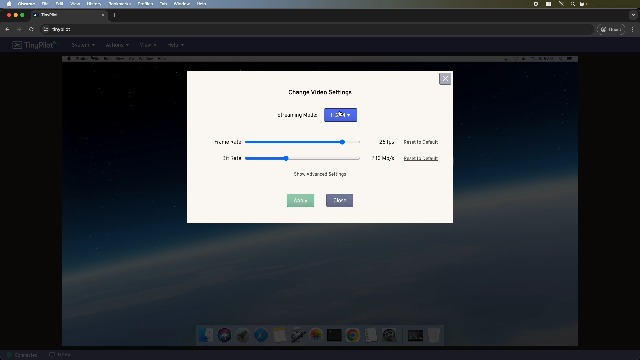Expand the Chrome tab search chevron
Screen dimensions: 640x360
click(x=633, y=15)
